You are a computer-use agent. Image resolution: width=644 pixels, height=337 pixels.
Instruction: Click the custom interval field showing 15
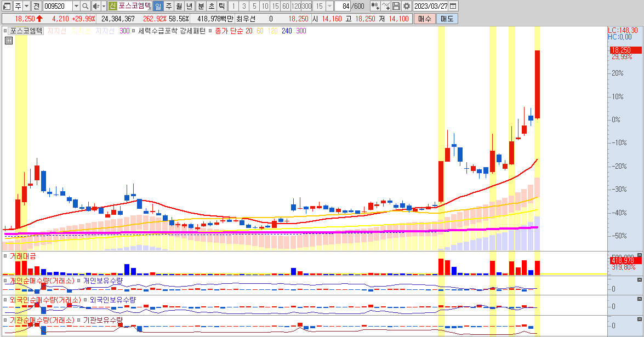319,6
